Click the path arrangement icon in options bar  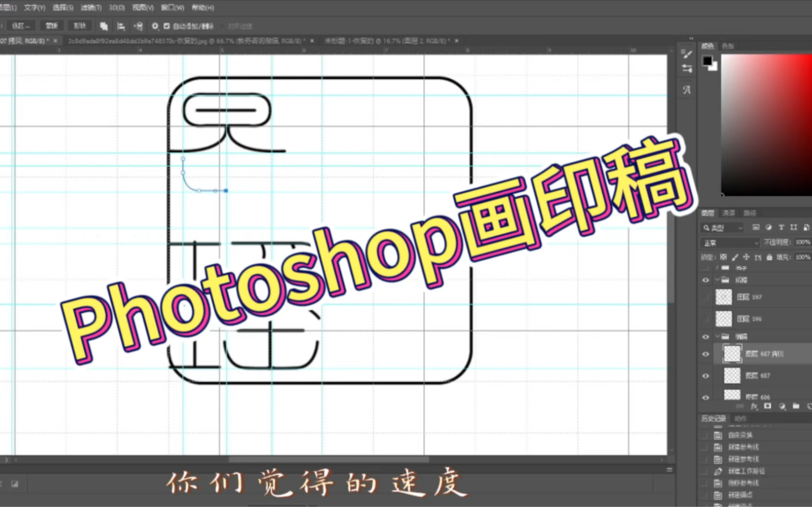(x=138, y=26)
